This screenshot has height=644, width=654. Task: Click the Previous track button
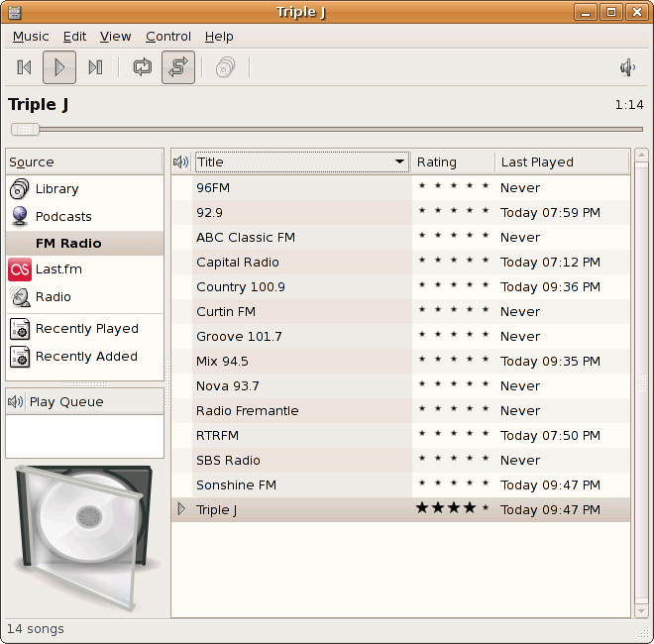coord(24,67)
